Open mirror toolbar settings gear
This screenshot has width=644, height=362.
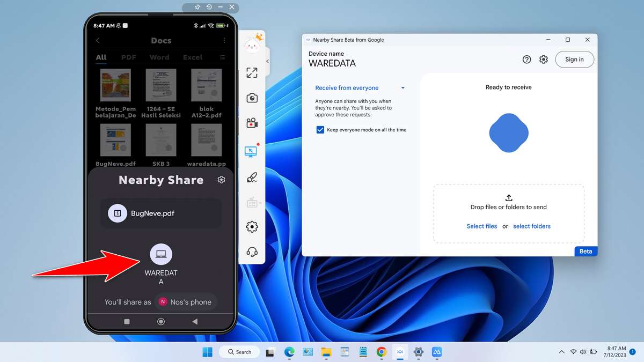coord(252,227)
